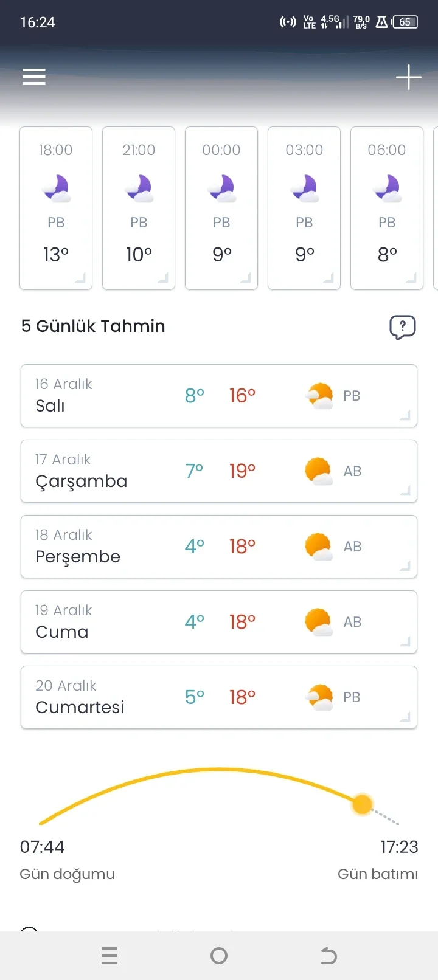The height and width of the screenshot is (980, 438).
Task: Open the 03:00 hourly forecast card
Action: (304, 208)
